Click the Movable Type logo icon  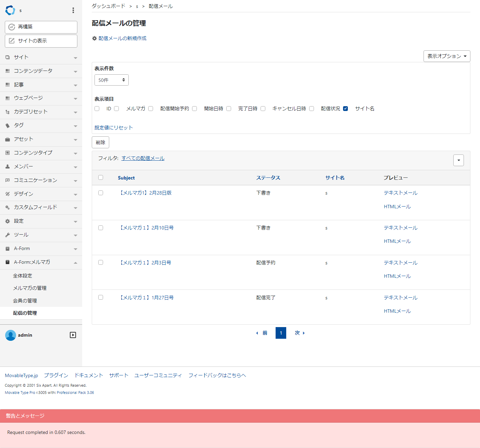[x=10, y=10]
